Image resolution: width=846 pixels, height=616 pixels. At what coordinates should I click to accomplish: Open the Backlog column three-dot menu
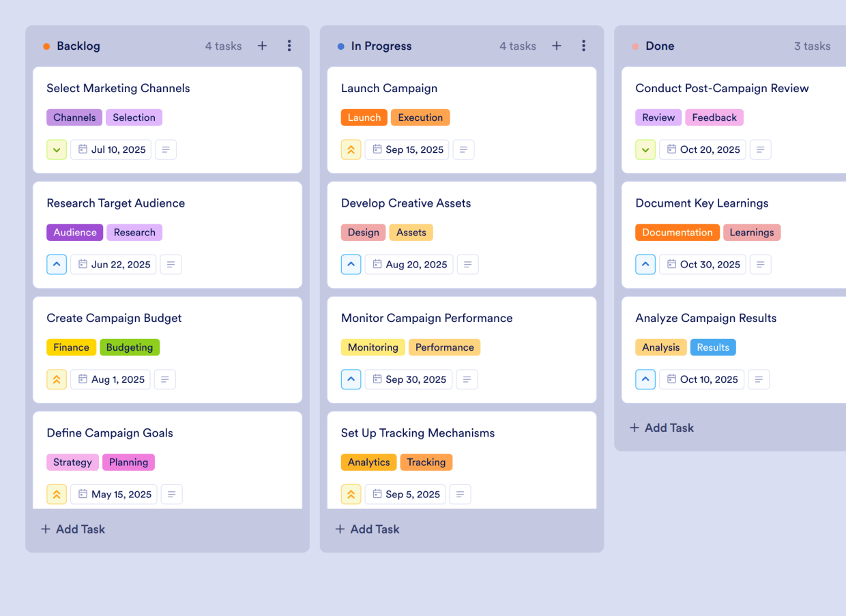(x=289, y=46)
